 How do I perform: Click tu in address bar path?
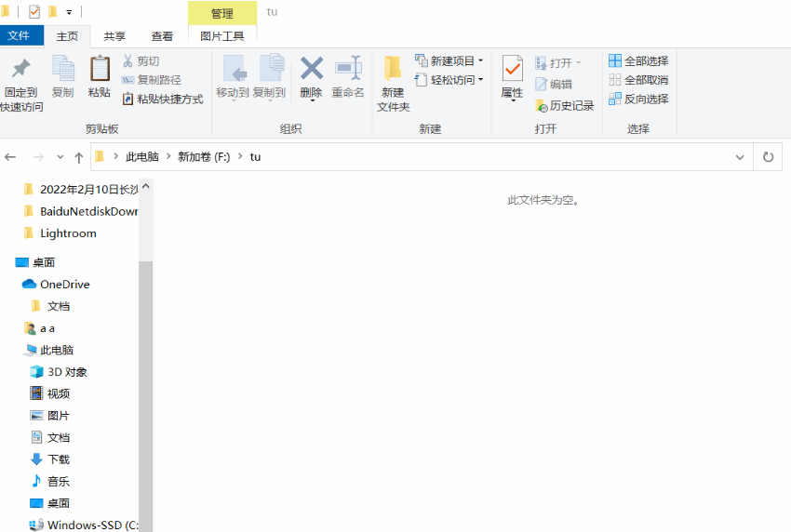click(255, 157)
